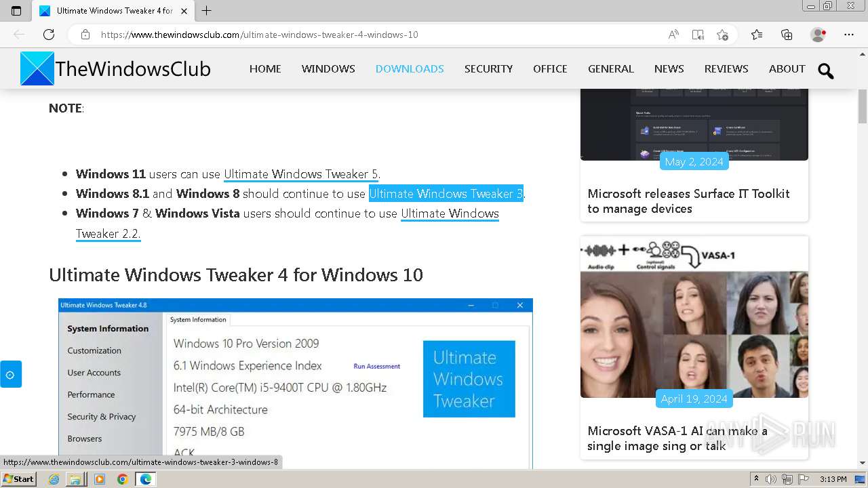Open the ABOUT menu item
This screenshot has width=868, height=488.
(787, 68)
